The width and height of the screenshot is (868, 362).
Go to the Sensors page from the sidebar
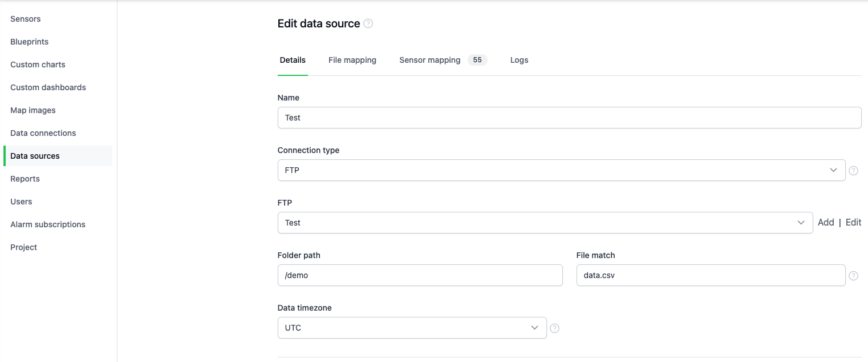click(x=25, y=19)
